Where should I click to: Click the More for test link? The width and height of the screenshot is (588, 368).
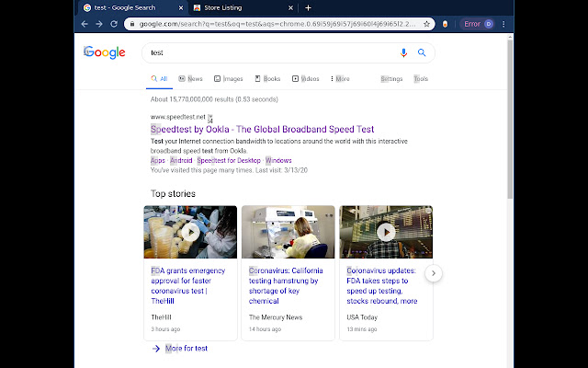(186, 349)
